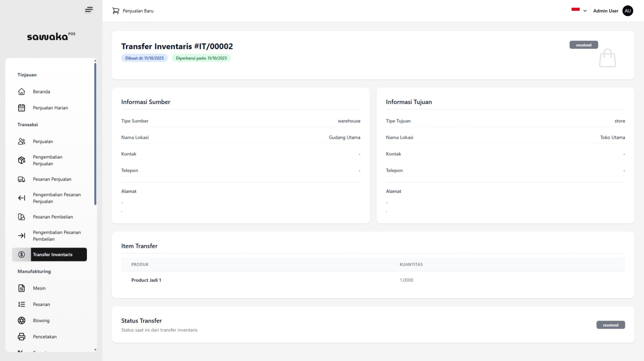Click the shopping cart icon for Penjualan Baru
Viewport: 644px width, 361px height.
116,11
